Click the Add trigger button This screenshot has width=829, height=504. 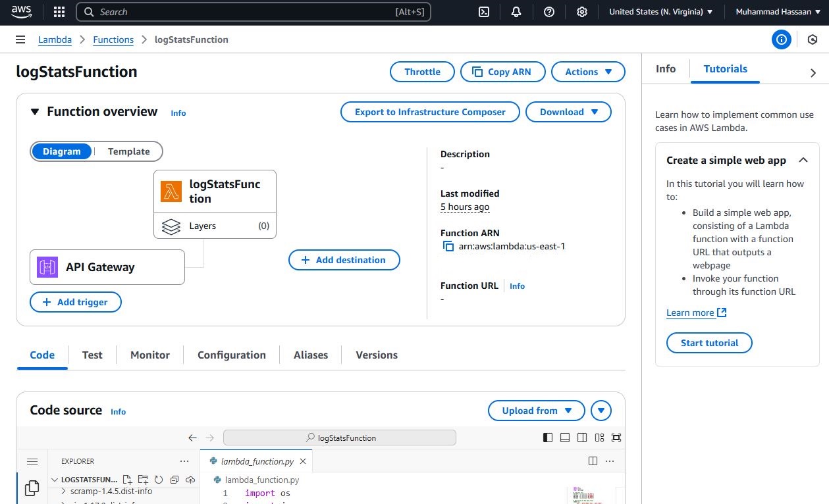[x=76, y=302]
